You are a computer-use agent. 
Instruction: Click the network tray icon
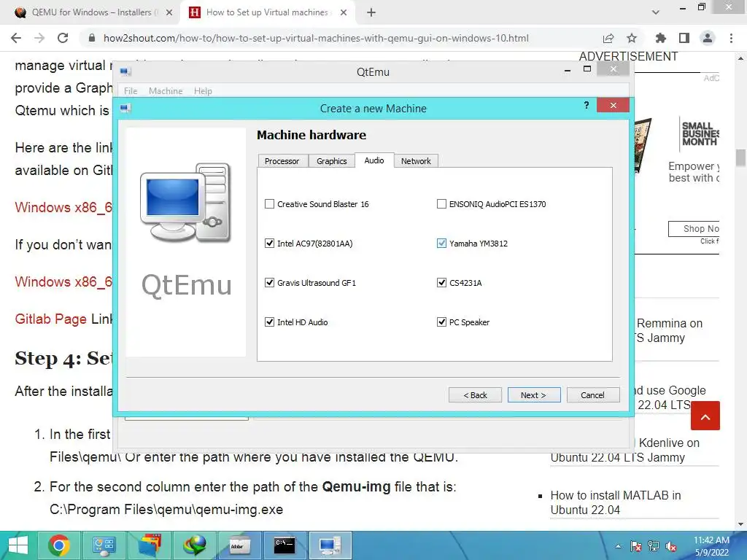(x=654, y=546)
